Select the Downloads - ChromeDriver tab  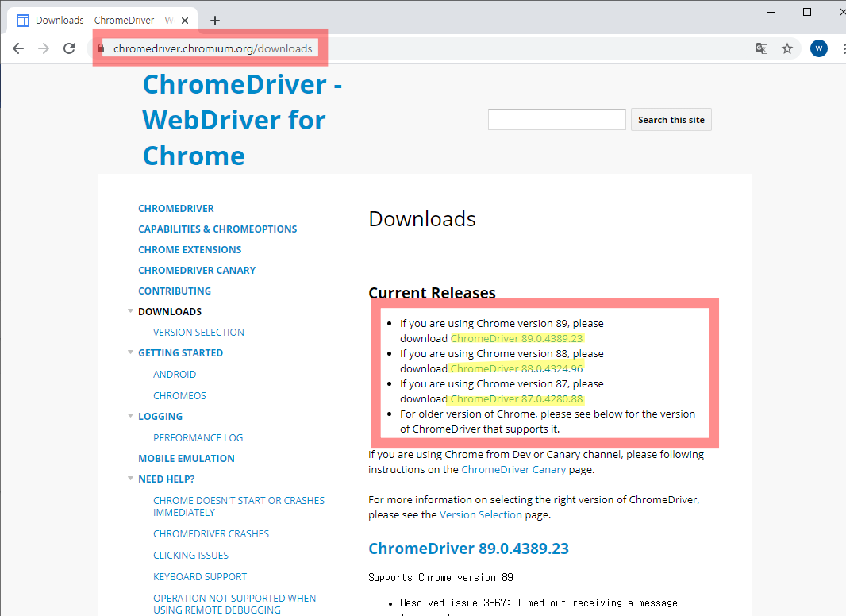(x=102, y=21)
